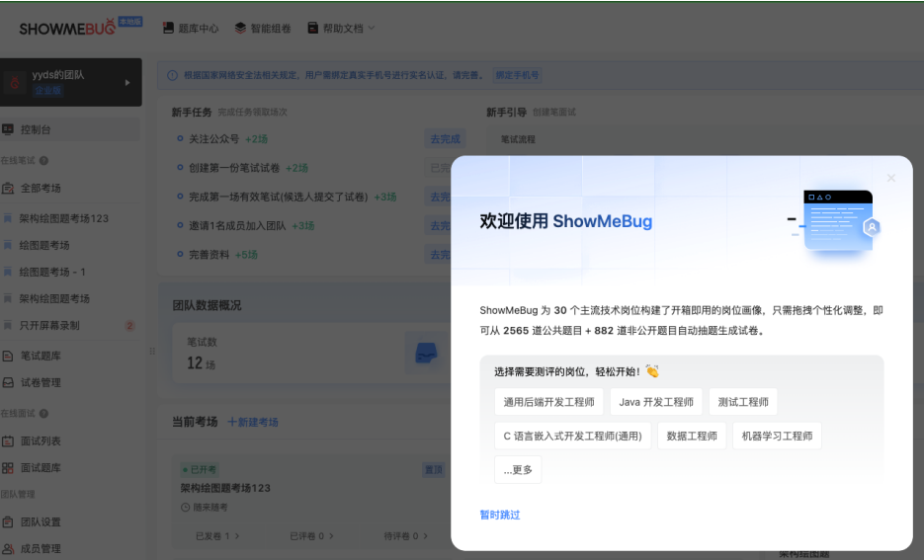Click the 控制台 monitor icon

8,129
